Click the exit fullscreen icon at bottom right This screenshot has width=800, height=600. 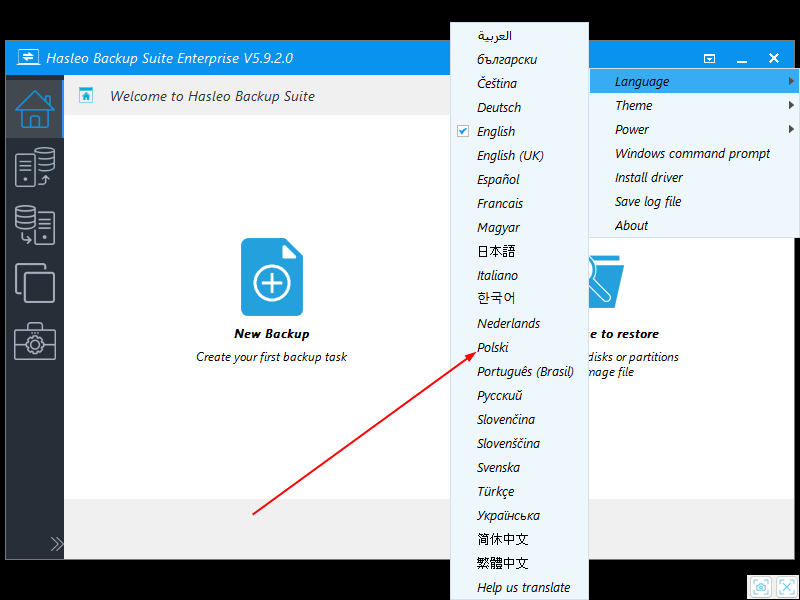tap(786, 587)
